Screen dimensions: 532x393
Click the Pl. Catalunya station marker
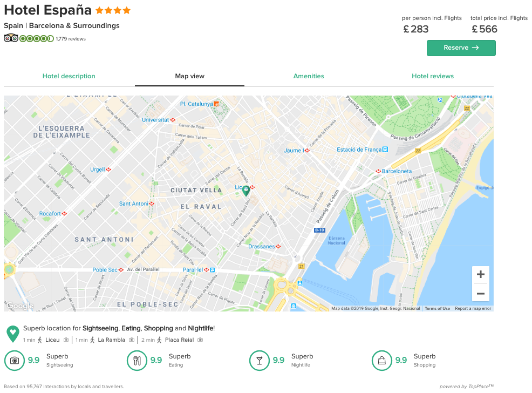pyautogui.click(x=216, y=104)
